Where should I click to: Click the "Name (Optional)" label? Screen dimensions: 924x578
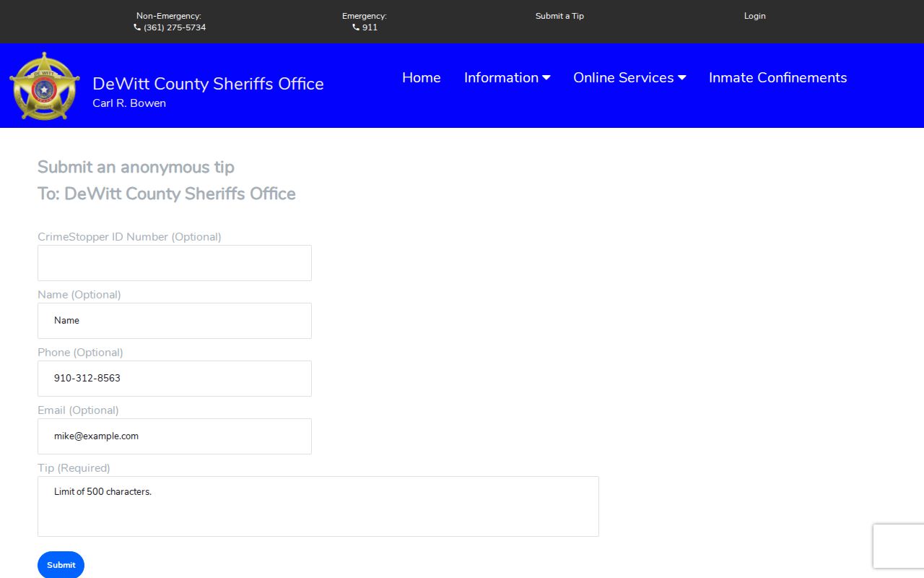click(79, 295)
